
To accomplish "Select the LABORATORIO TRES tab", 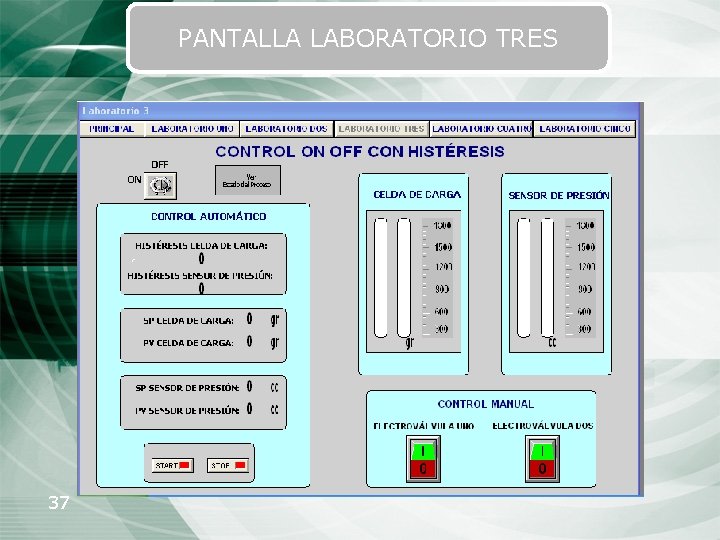I will 381,129.
